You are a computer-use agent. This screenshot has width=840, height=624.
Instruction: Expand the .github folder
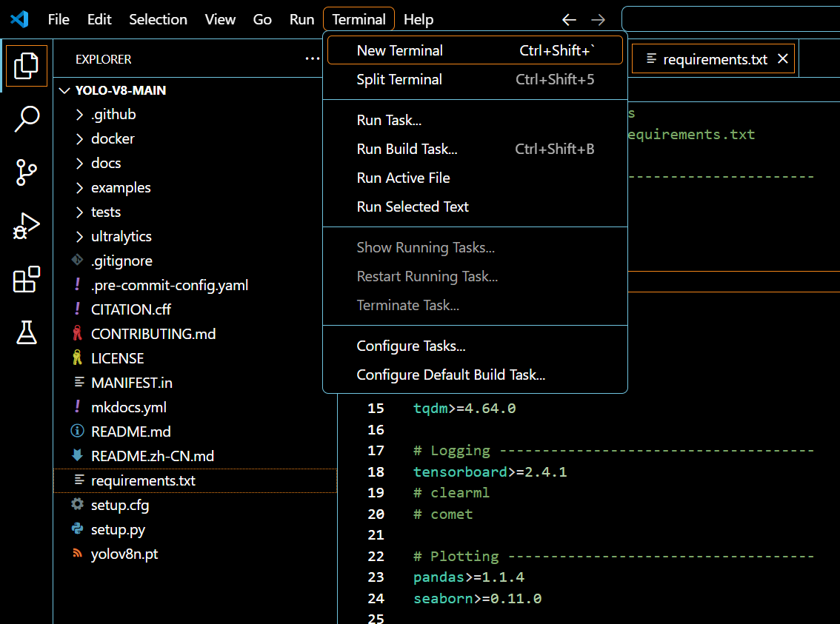[x=113, y=115]
